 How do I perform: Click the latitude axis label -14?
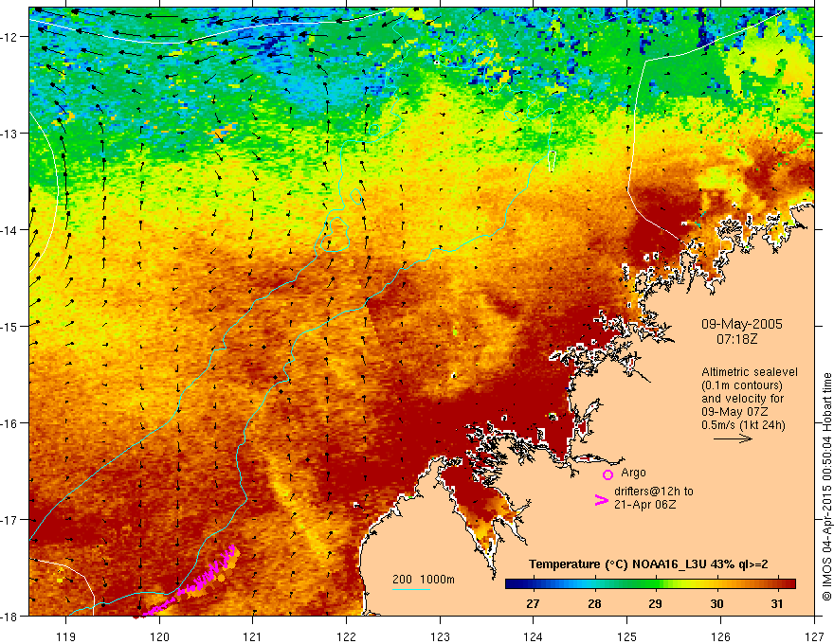click(11, 230)
